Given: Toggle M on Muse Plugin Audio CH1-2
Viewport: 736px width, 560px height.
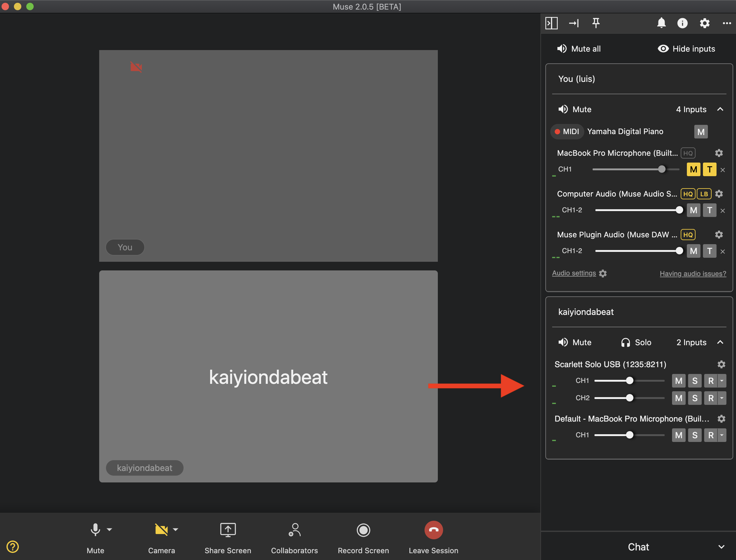Looking at the screenshot, I should (693, 251).
